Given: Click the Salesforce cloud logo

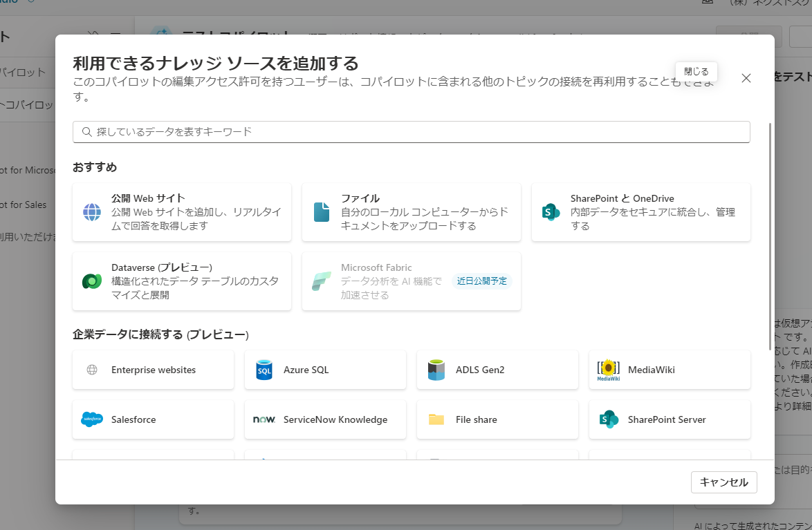Looking at the screenshot, I should (92, 419).
